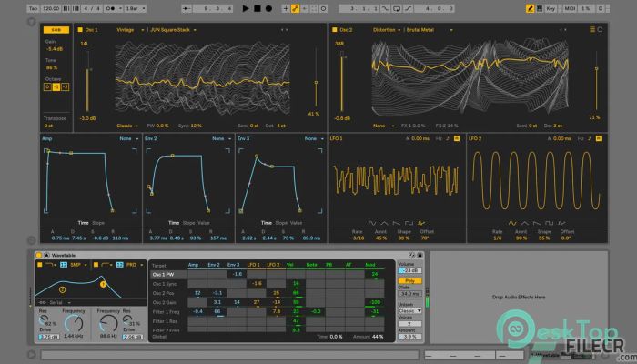Screen dimensions: 637x364
Task: Toggle the Wavetable device activator button
Action: [39, 255]
